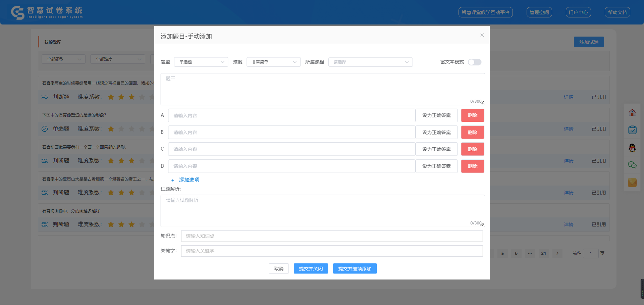The width and height of the screenshot is (644, 305).
Task: Open the 题型 dropdown showing 单选题
Action: coord(201,62)
